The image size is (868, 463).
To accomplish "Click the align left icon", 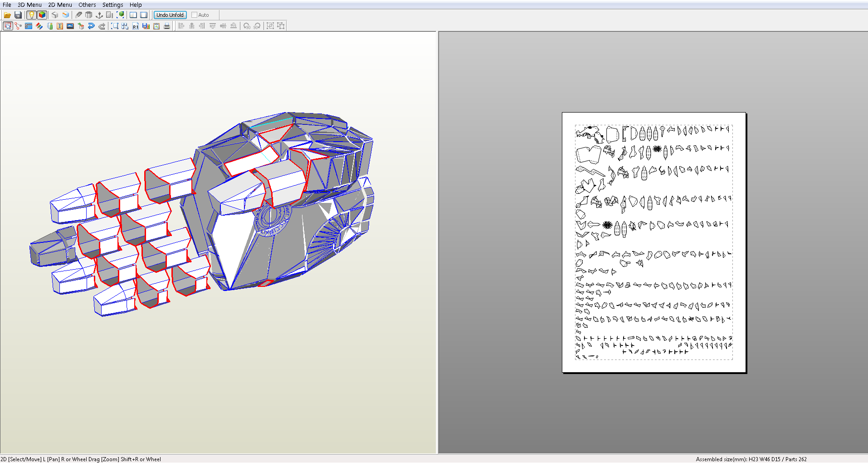I will point(181,26).
